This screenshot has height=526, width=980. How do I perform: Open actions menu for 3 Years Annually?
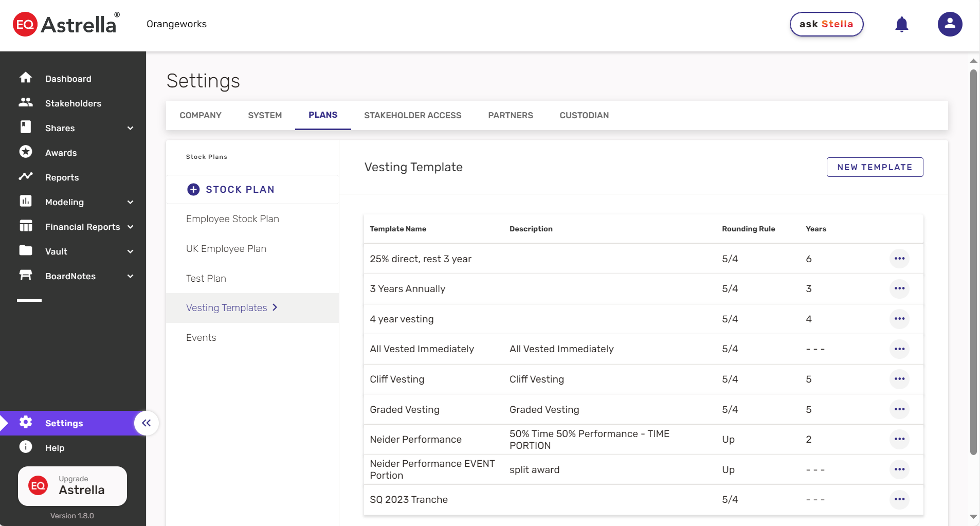pos(899,288)
